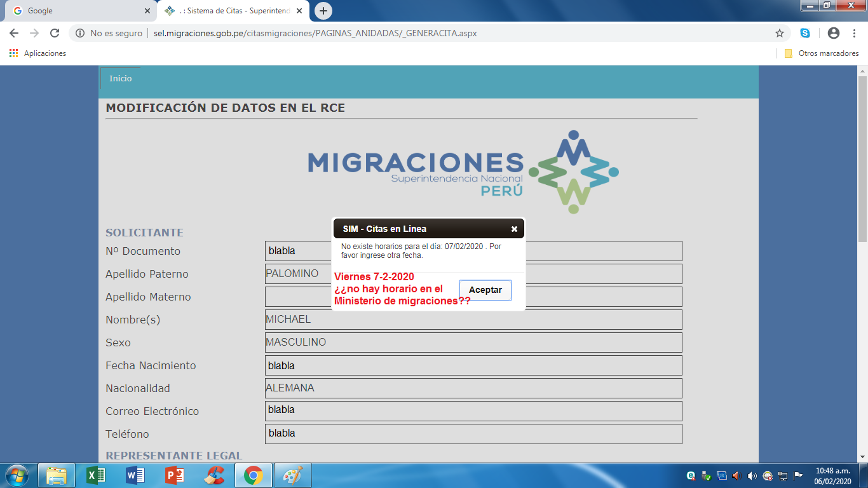Screen dimensions: 868x488
Task: Go back to previous page
Action: tap(14, 33)
